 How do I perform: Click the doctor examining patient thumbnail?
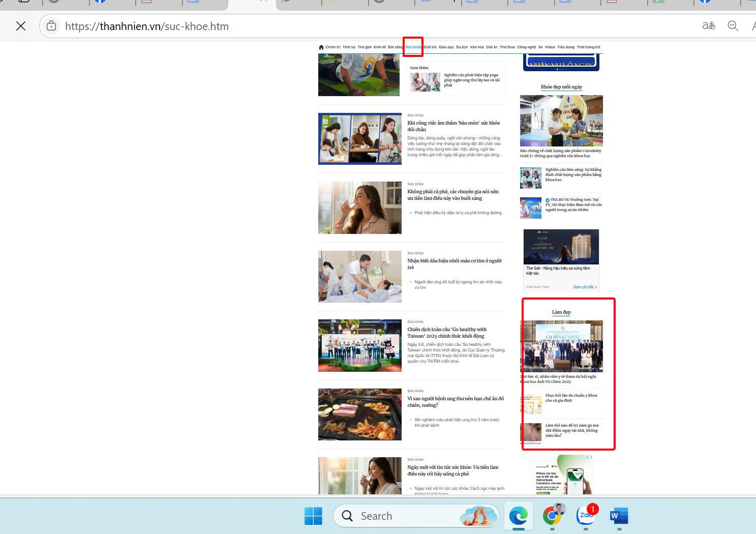360,277
